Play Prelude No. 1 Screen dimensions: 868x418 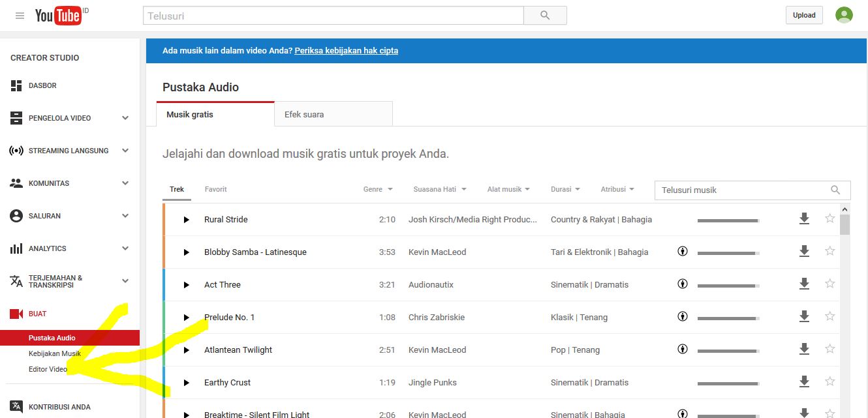(x=186, y=318)
